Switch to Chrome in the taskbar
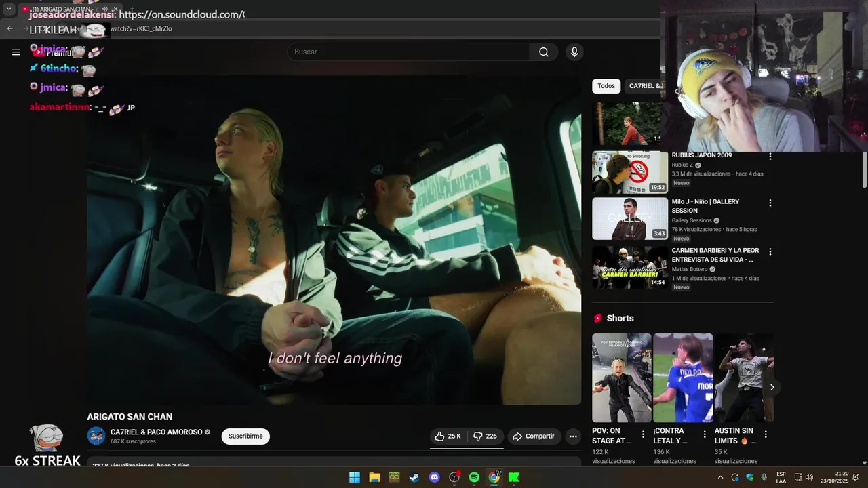 click(494, 477)
